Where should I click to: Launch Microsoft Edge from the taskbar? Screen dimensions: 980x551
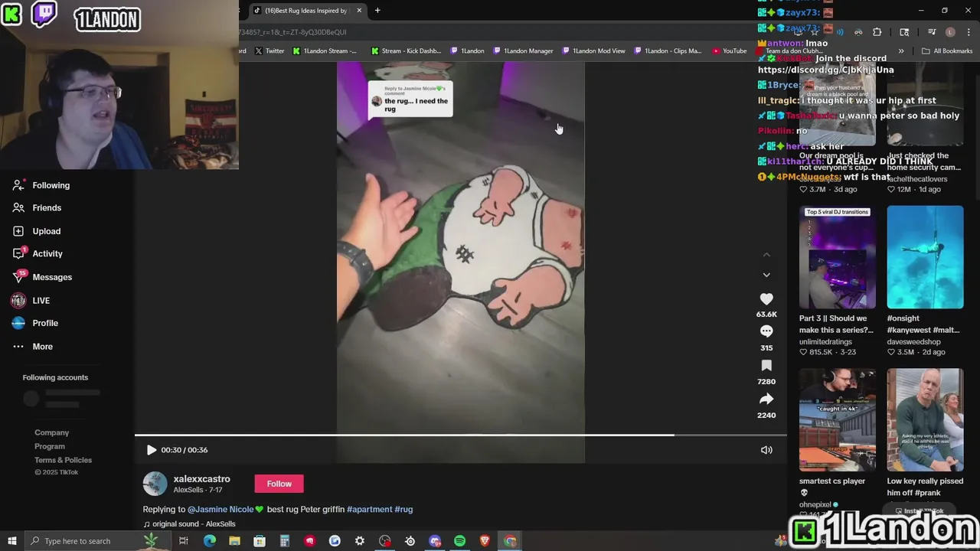pos(209,541)
